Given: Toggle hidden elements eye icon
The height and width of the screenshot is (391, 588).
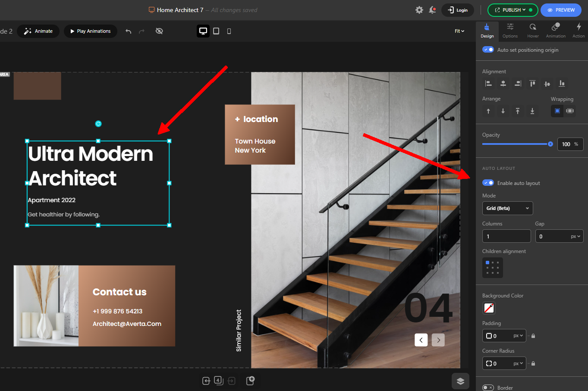Looking at the screenshot, I should click(159, 31).
